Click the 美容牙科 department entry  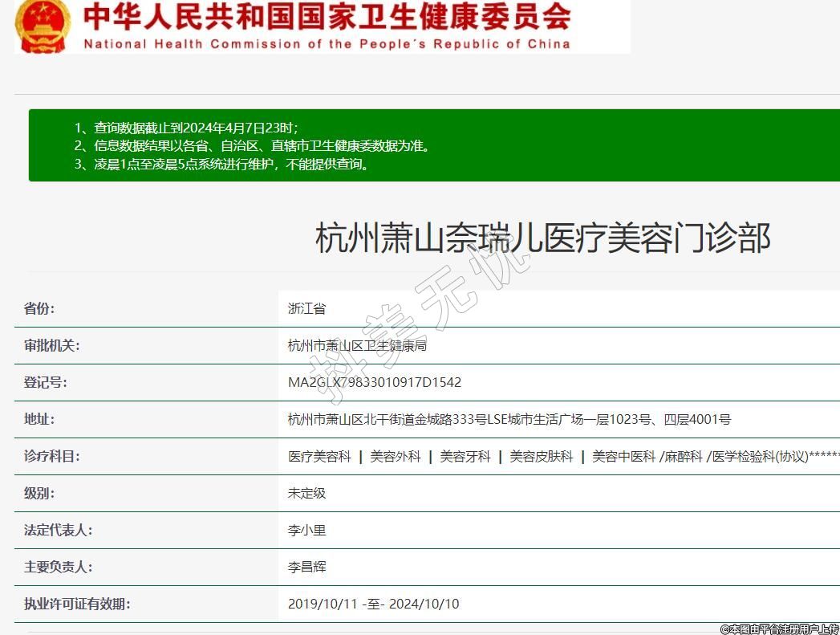(465, 457)
